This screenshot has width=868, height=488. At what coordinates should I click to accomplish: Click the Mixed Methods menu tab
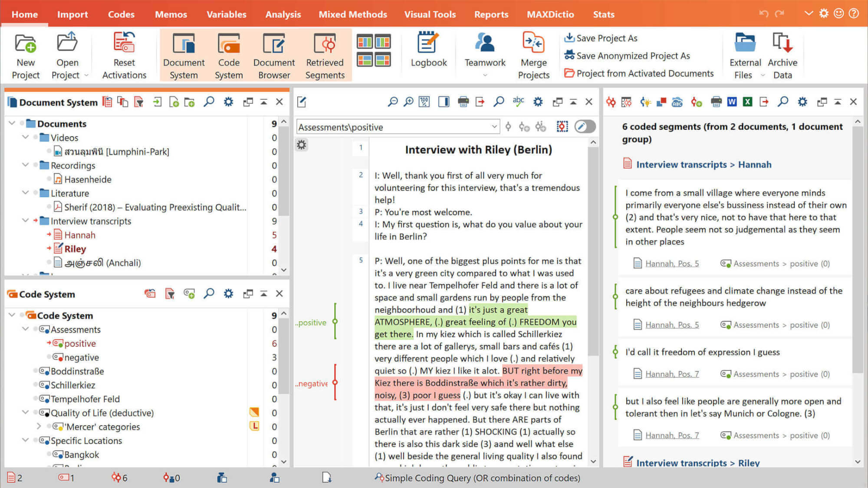coord(352,14)
